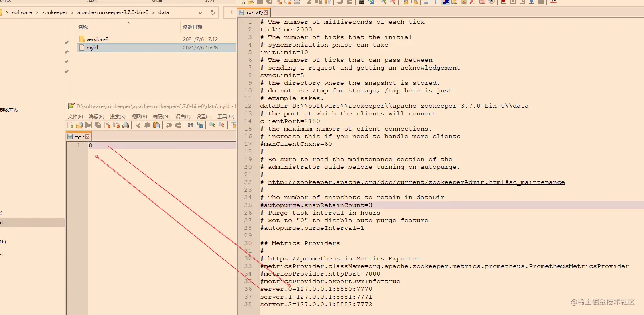
Task: Show hidden parent folders via « breadcrumb
Action: click(x=7, y=12)
